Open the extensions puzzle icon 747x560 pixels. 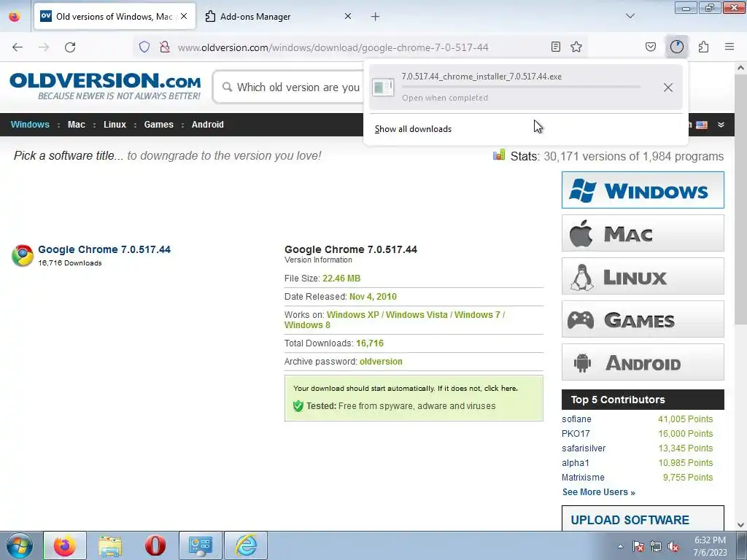(x=703, y=47)
